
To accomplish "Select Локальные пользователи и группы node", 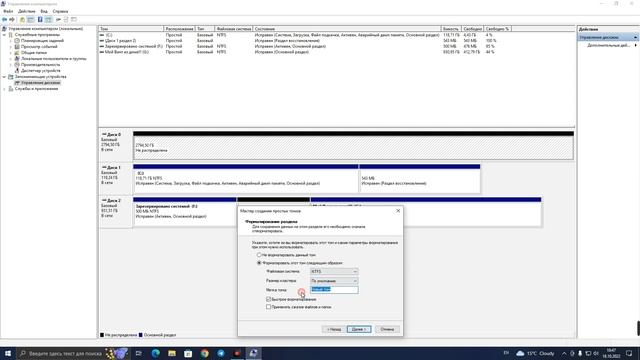I will [53, 59].
